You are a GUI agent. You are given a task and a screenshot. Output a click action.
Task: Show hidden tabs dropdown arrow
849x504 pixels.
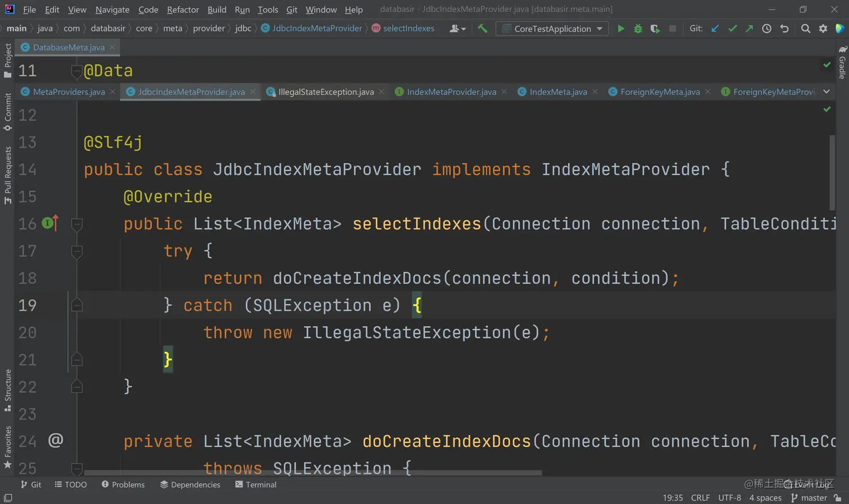827,91
